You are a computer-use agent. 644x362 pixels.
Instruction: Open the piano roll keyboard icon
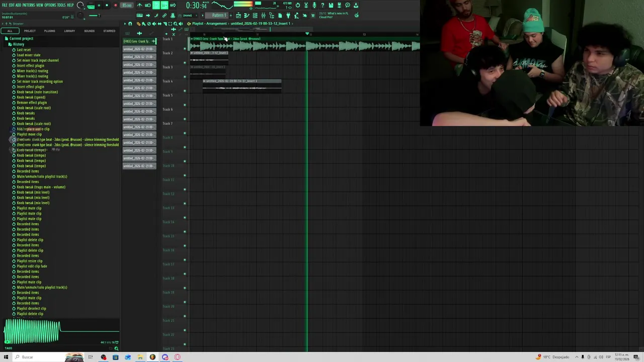click(246, 15)
